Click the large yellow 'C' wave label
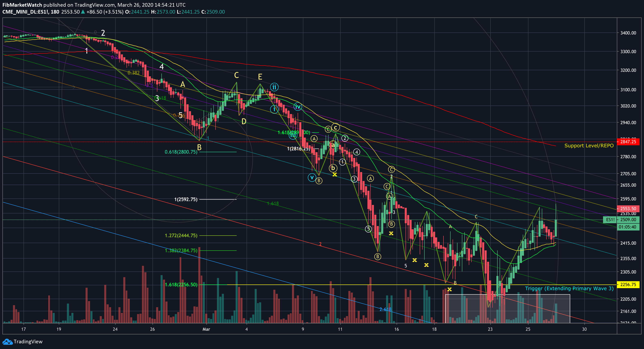644x349 pixels. click(236, 75)
